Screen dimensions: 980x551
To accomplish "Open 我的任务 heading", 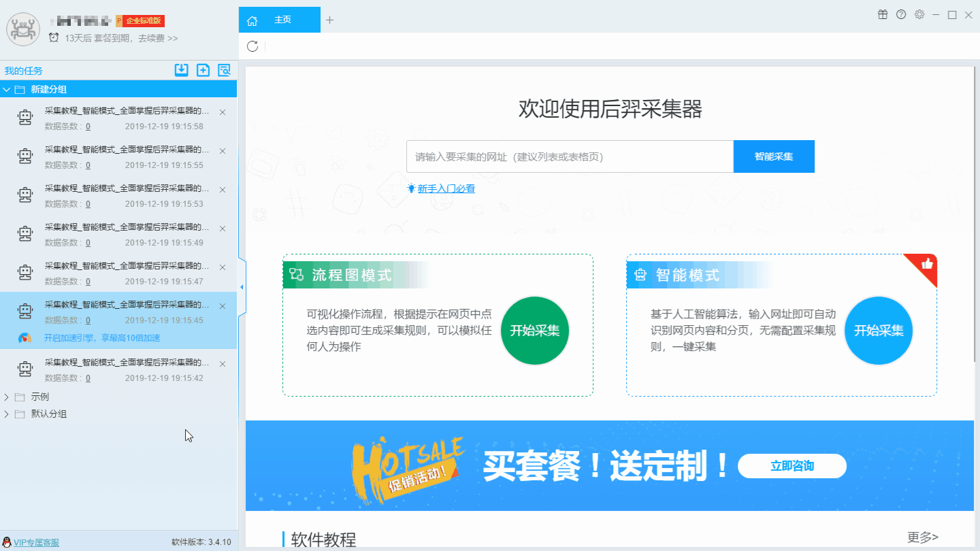I will coord(23,71).
